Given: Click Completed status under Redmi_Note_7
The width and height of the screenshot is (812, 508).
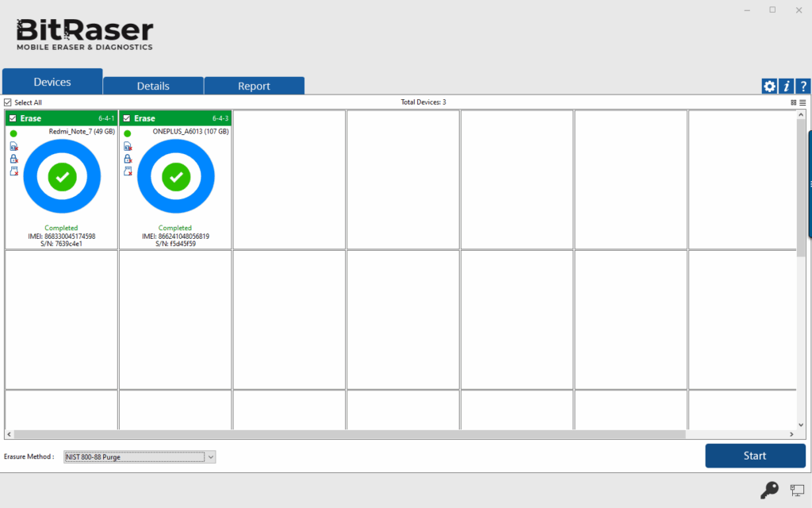Looking at the screenshot, I should click(x=61, y=228).
